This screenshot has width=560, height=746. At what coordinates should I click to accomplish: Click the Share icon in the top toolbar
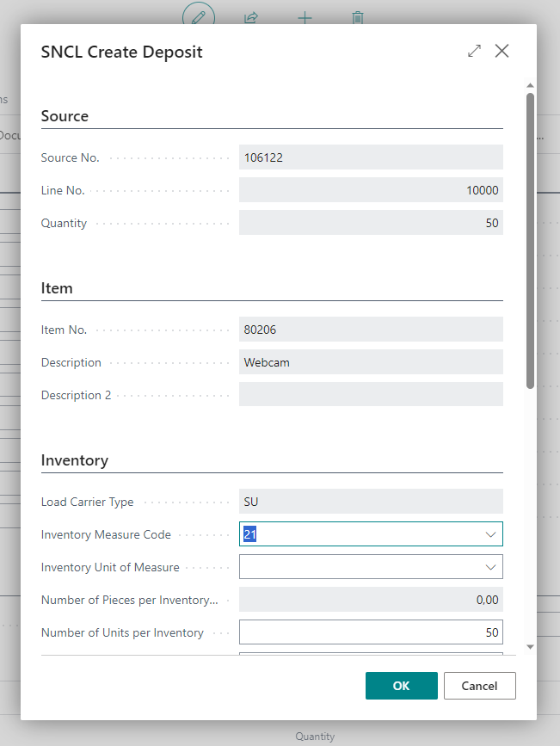point(252,16)
